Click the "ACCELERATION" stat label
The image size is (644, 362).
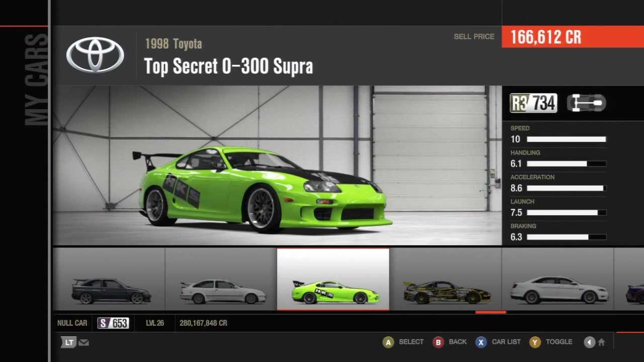click(532, 177)
